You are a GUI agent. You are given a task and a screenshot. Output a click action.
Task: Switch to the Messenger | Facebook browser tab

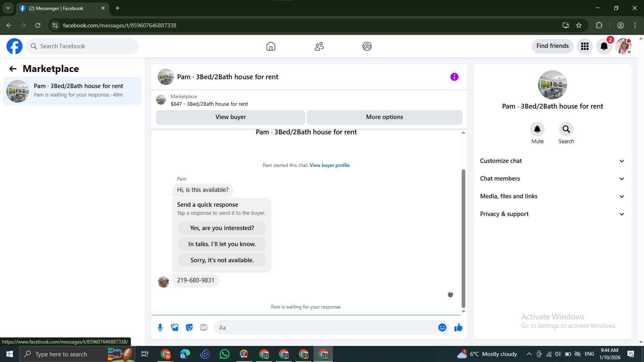[62, 8]
